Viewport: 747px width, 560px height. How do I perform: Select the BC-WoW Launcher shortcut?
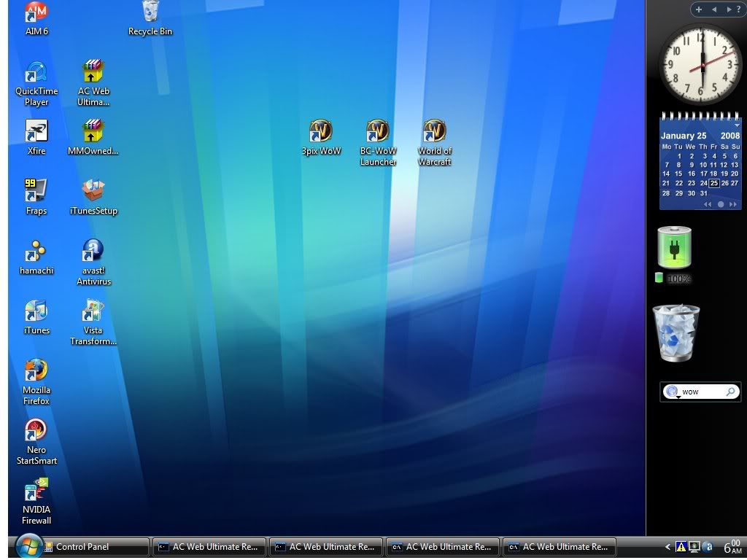[379, 144]
